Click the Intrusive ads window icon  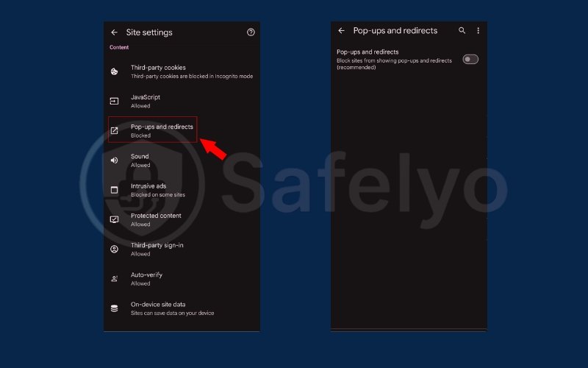coord(115,190)
